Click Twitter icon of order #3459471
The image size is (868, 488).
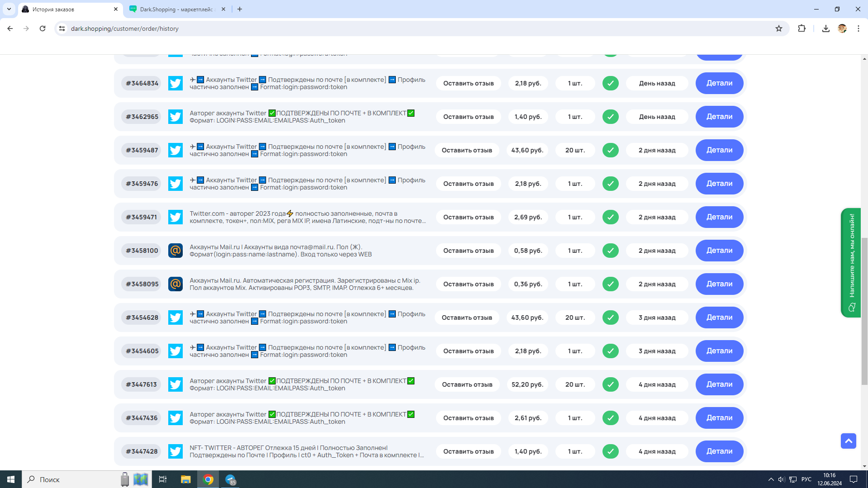pyautogui.click(x=175, y=217)
